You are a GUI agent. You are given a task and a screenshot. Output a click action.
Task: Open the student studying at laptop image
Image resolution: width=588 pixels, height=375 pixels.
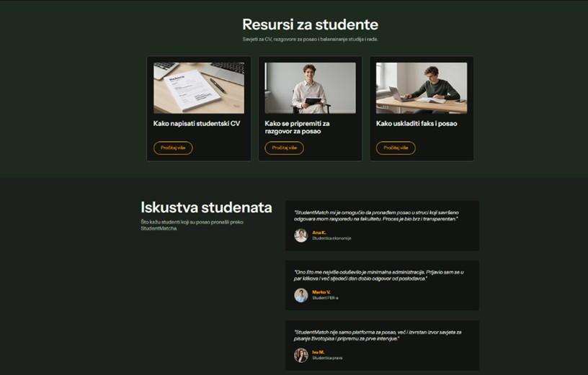(x=422, y=88)
